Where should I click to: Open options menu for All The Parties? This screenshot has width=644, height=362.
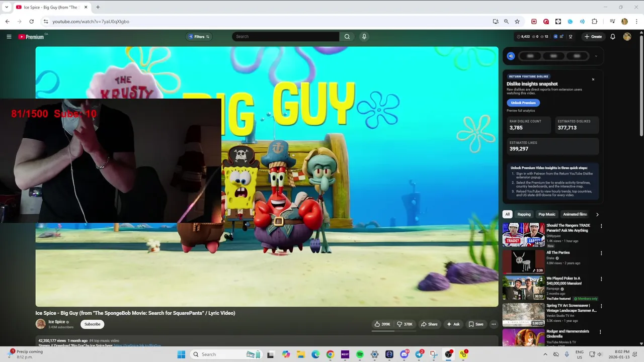[601, 253]
